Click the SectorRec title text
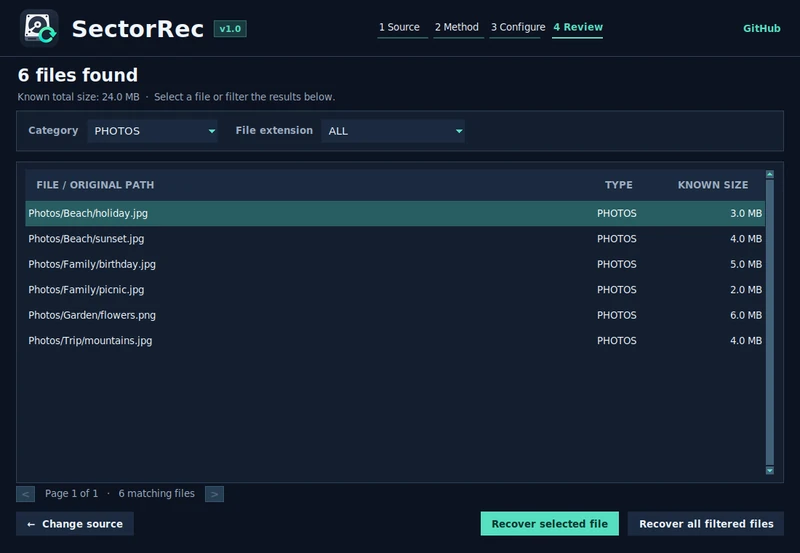 138,29
